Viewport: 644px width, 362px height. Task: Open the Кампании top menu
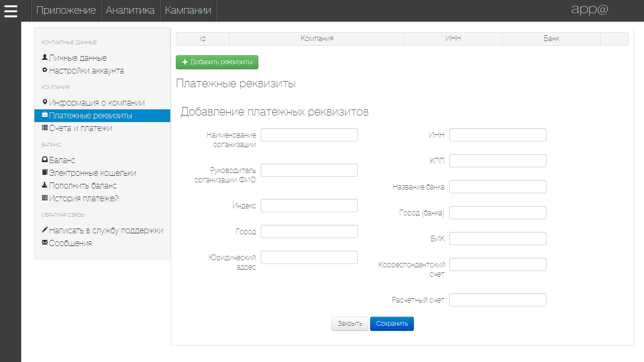[x=188, y=10]
